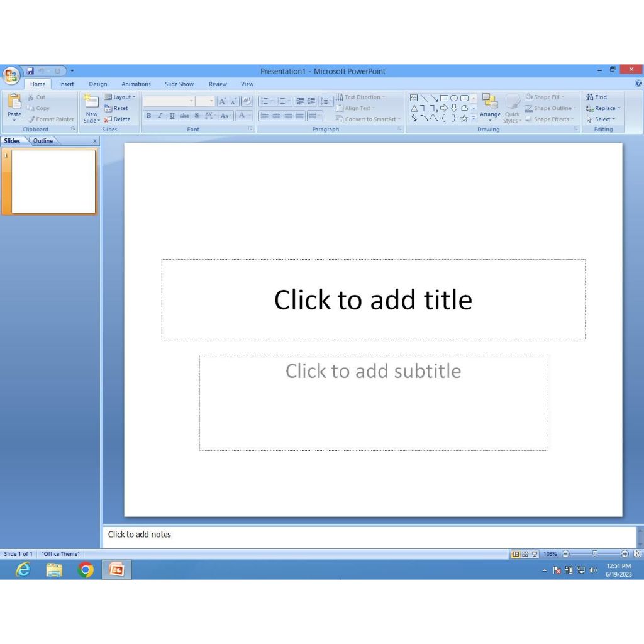Screen dimensions: 644x644
Task: Delete the current slide via Delete button
Action: [x=117, y=119]
